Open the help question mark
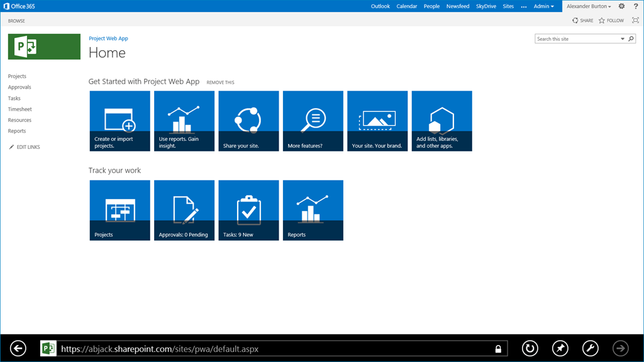The width and height of the screenshot is (644, 362). coord(636,6)
